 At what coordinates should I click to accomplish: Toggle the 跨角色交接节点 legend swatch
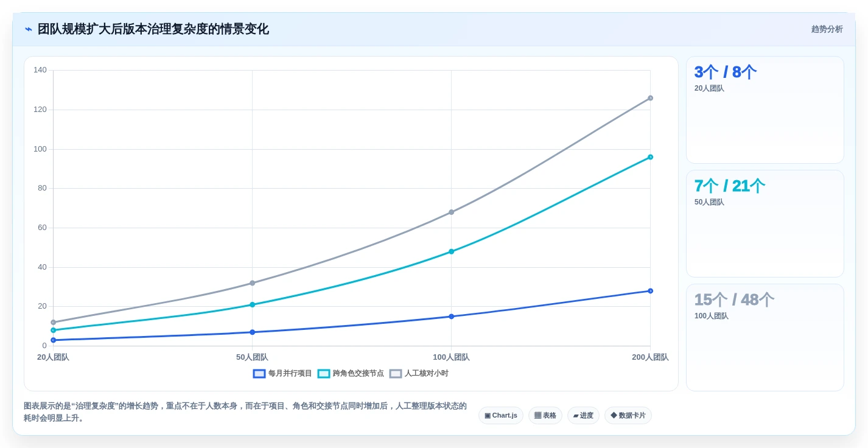(x=324, y=374)
